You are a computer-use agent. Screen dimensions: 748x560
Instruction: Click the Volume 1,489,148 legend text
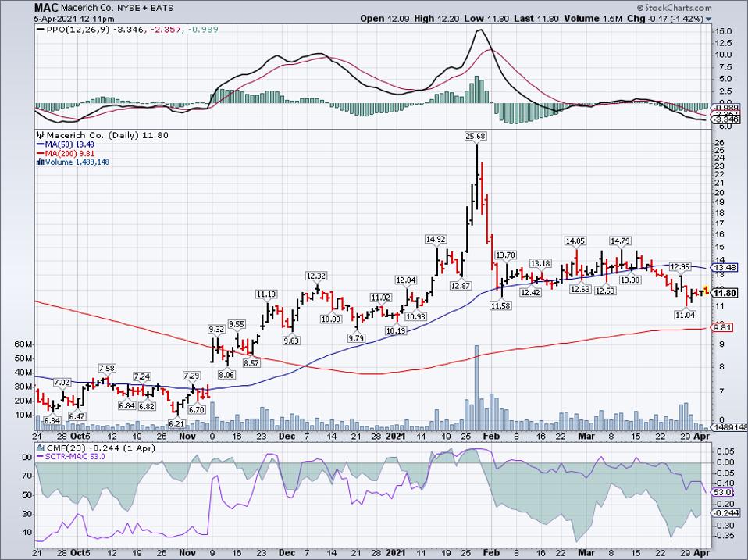pyautogui.click(x=77, y=162)
